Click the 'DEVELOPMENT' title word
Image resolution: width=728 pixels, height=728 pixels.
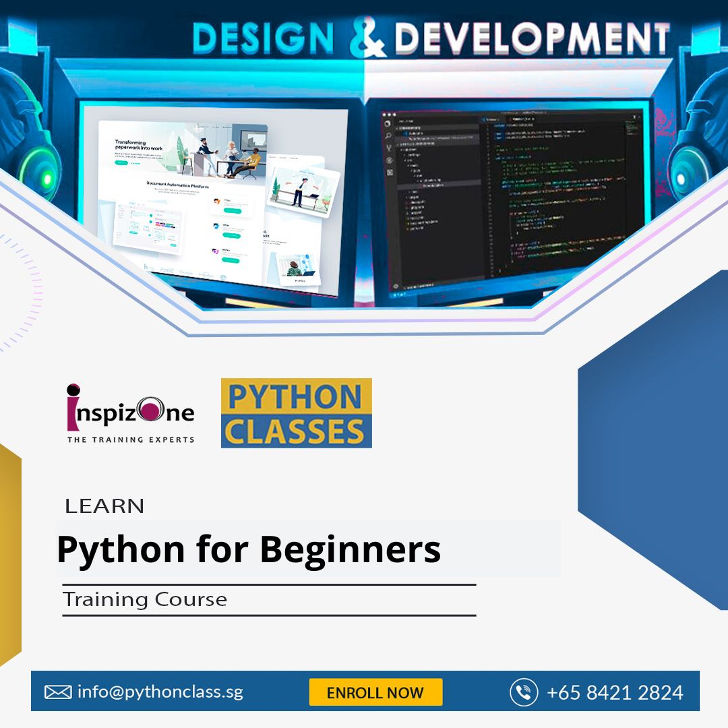(x=532, y=38)
